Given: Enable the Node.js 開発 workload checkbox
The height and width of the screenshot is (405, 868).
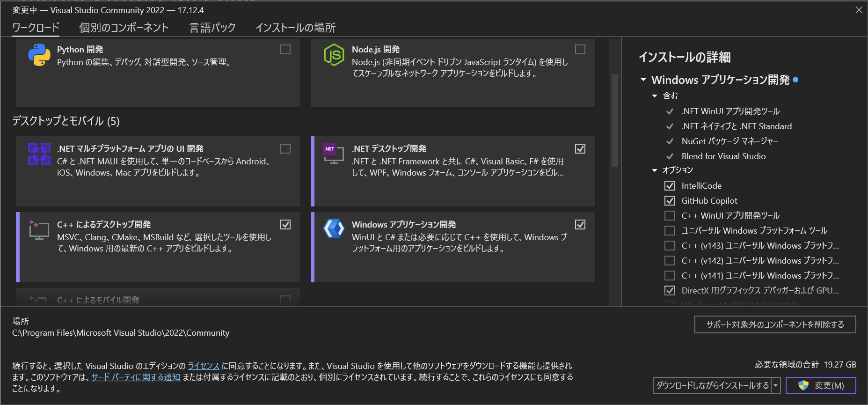Looking at the screenshot, I should [580, 50].
